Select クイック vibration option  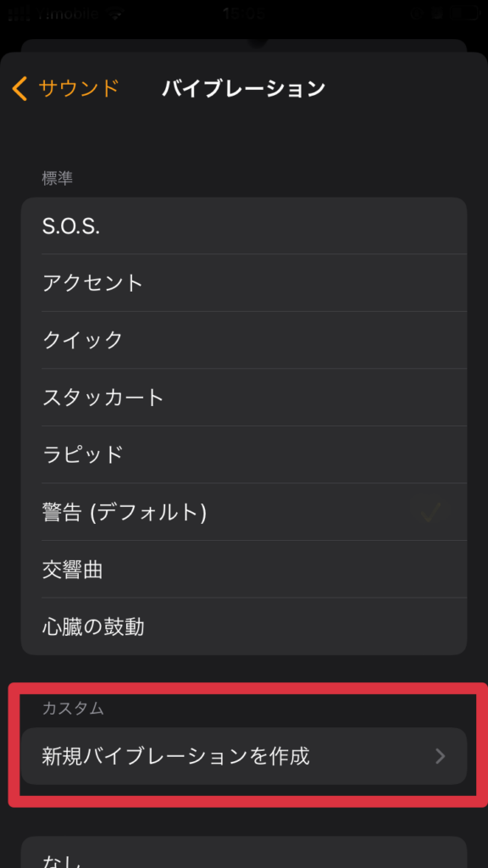pos(244,340)
